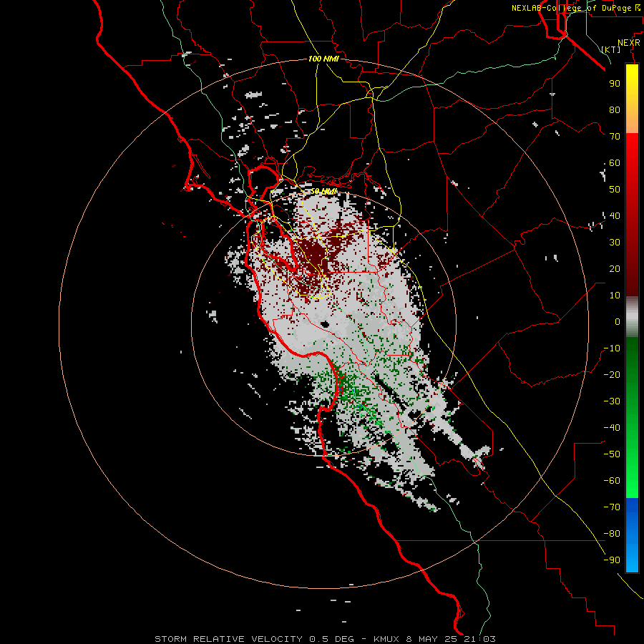
Task: Click the "-30" legend value
Action: [612, 401]
